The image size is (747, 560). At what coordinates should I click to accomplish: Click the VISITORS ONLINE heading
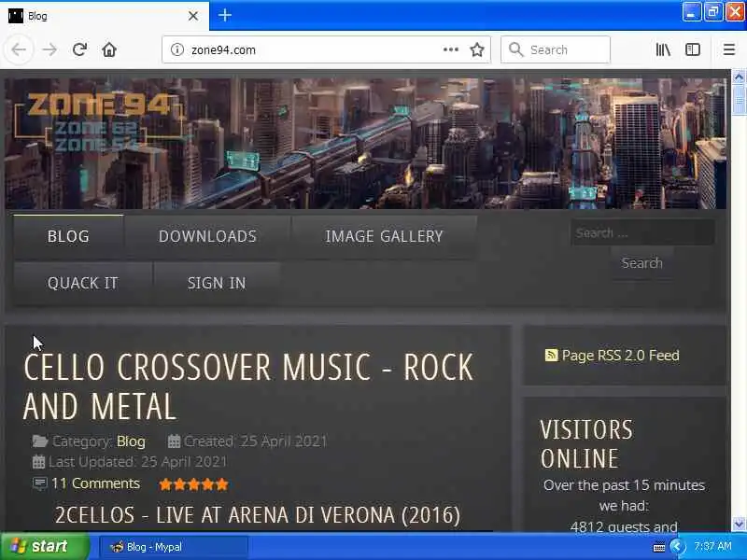coord(586,444)
